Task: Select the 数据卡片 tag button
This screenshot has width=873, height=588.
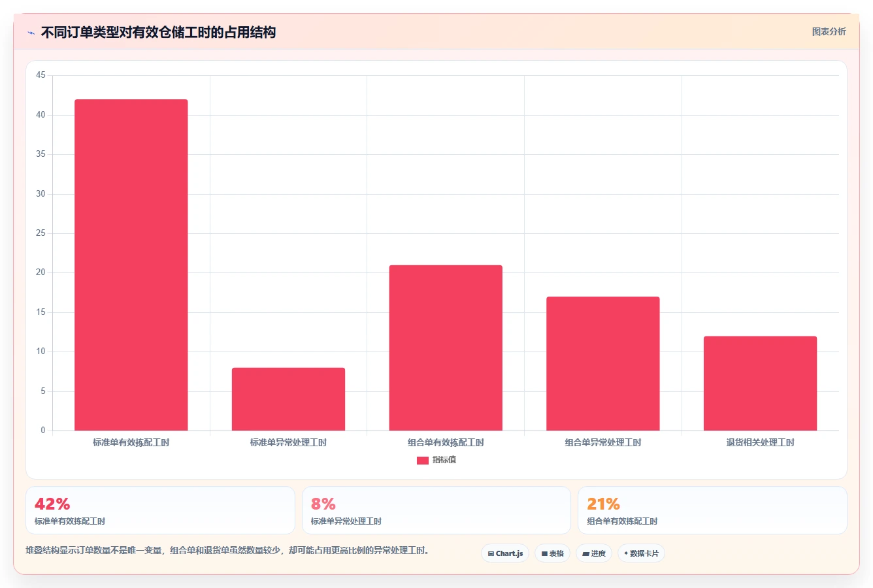Action: [x=641, y=553]
